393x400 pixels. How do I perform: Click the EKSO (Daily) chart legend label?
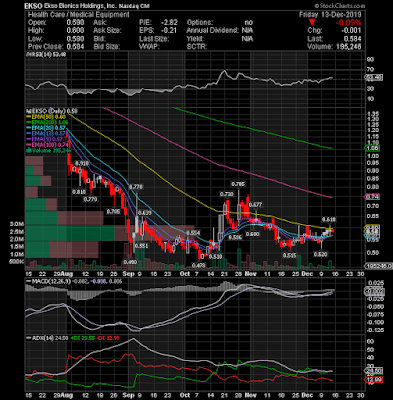[53, 111]
